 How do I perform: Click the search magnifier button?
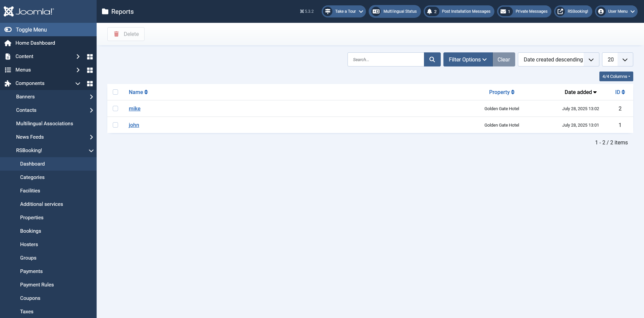432,59
